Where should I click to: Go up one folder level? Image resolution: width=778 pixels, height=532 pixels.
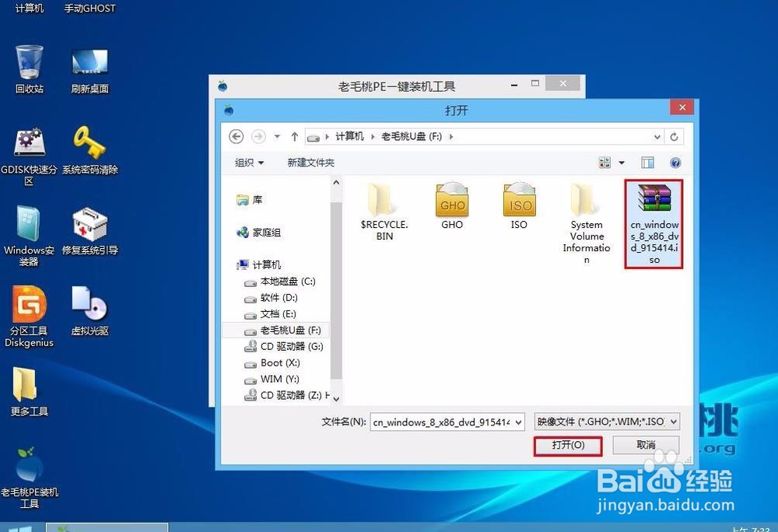[x=294, y=136]
